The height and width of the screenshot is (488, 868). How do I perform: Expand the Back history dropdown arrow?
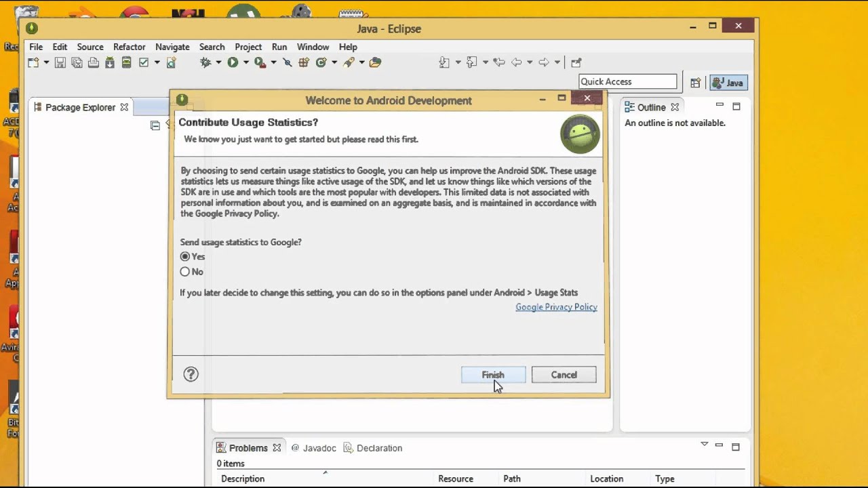[530, 62]
